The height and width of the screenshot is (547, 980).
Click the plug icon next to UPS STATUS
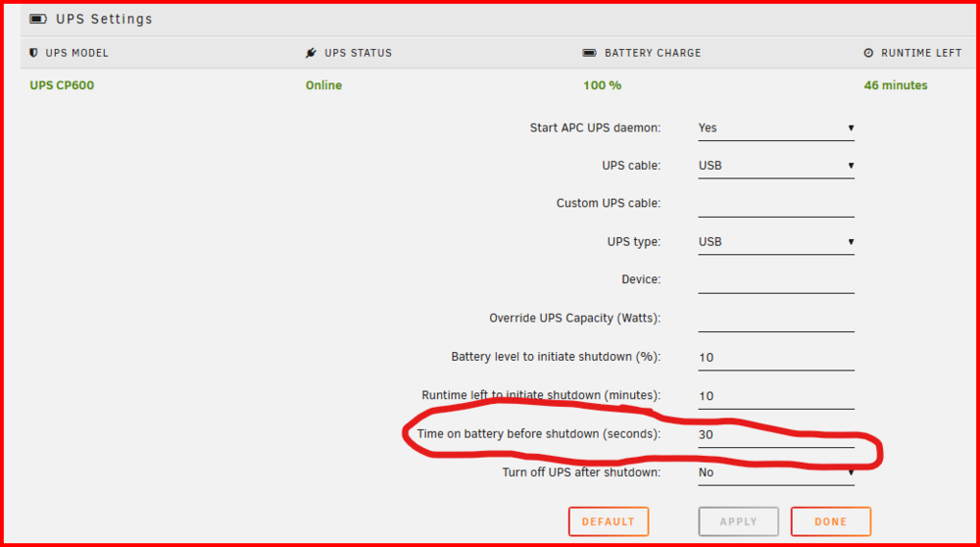click(311, 53)
